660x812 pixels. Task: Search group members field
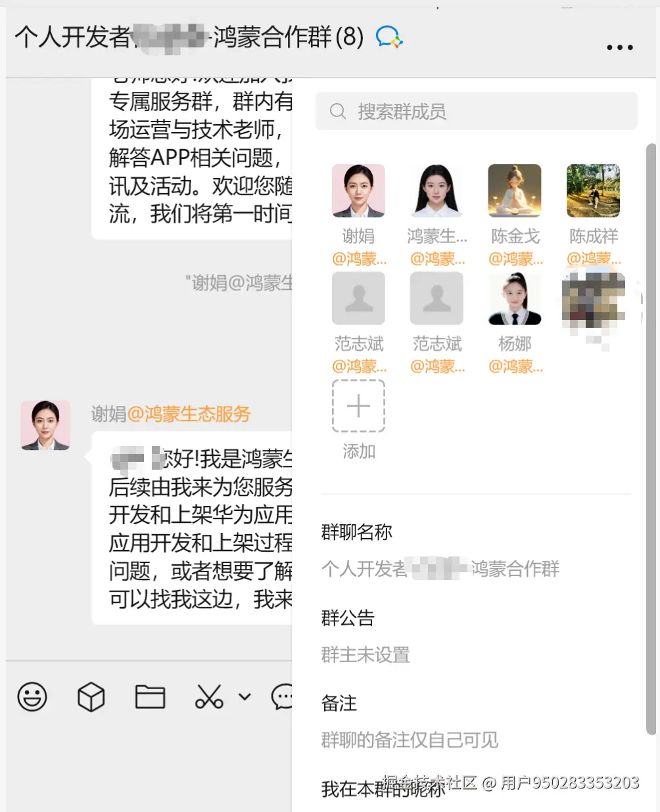[x=477, y=111]
